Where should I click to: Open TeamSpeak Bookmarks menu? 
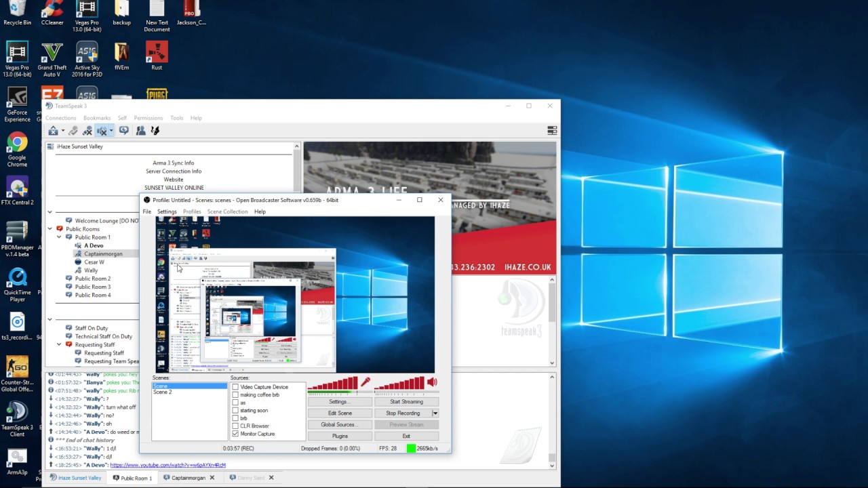click(97, 118)
